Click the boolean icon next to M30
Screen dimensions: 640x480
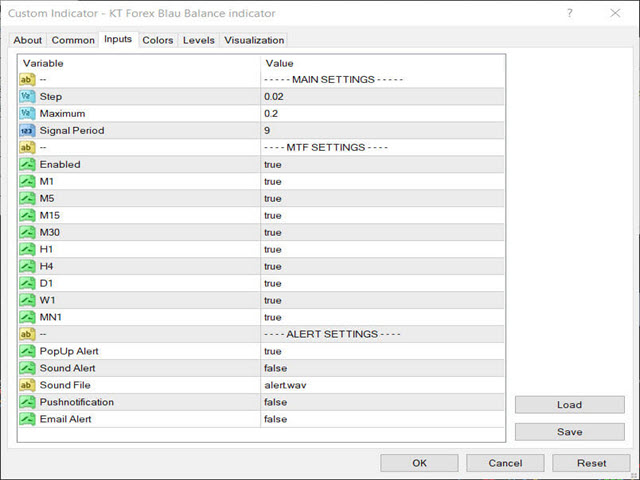pos(27,232)
